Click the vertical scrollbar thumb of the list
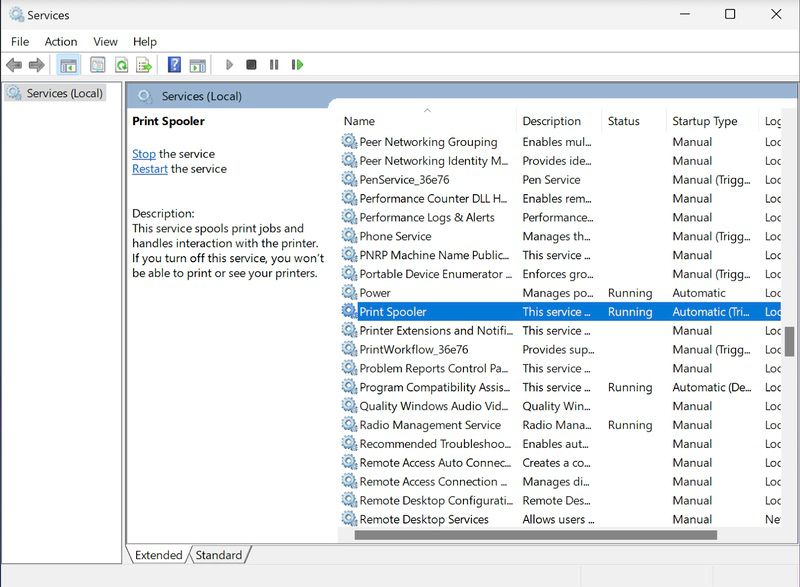Screen dimensions: 800x587 click(x=789, y=341)
